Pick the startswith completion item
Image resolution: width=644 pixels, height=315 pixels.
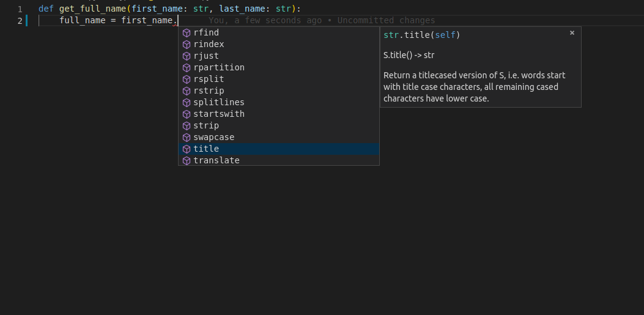coord(219,114)
